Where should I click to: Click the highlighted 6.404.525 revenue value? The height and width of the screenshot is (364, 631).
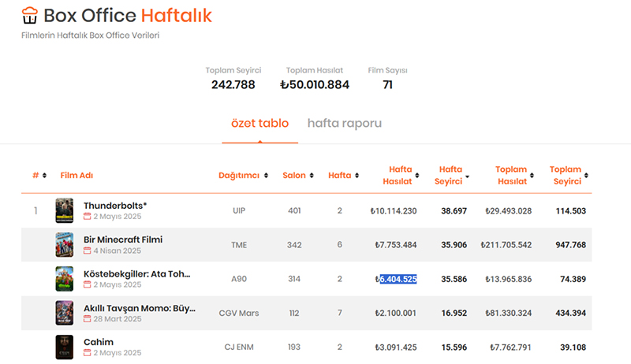pyautogui.click(x=398, y=279)
